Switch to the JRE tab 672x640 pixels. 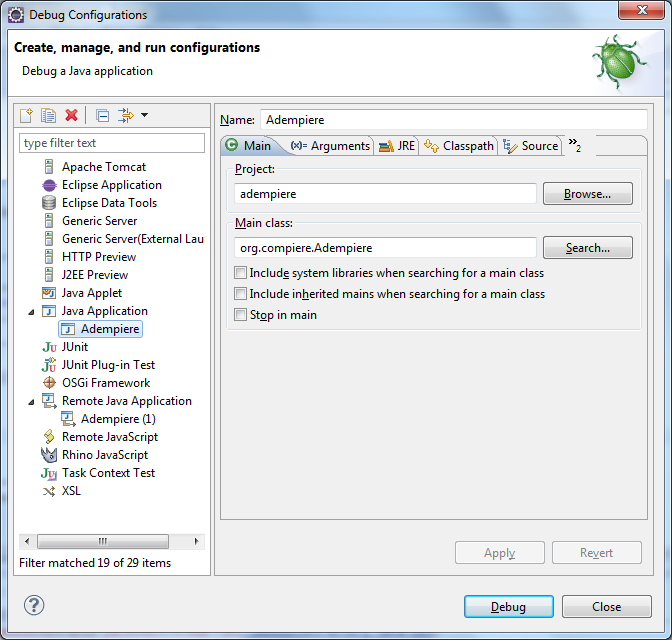coord(397,146)
